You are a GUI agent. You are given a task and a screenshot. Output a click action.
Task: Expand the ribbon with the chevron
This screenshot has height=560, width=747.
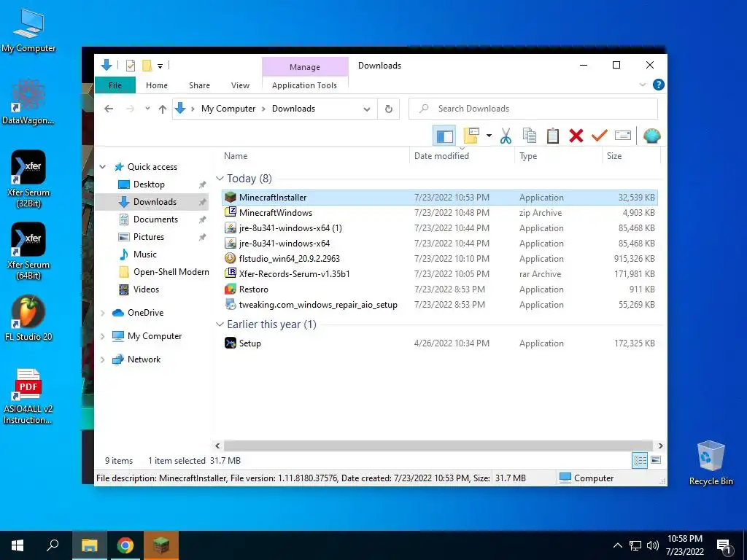(x=642, y=85)
